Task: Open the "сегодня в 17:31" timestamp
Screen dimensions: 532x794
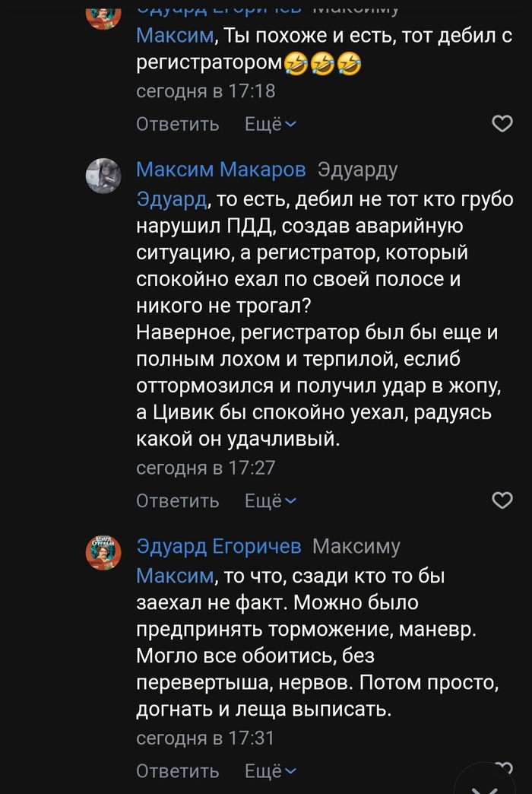Action: click(205, 738)
